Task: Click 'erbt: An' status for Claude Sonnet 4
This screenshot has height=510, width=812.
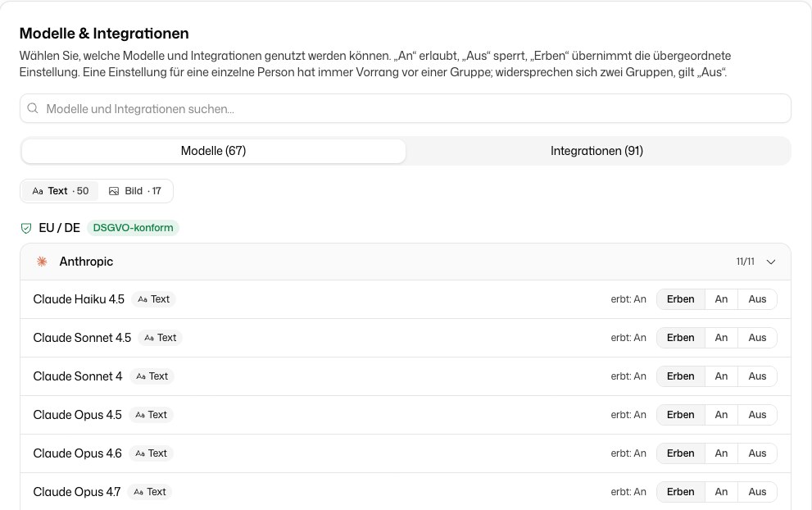Action: [628, 376]
